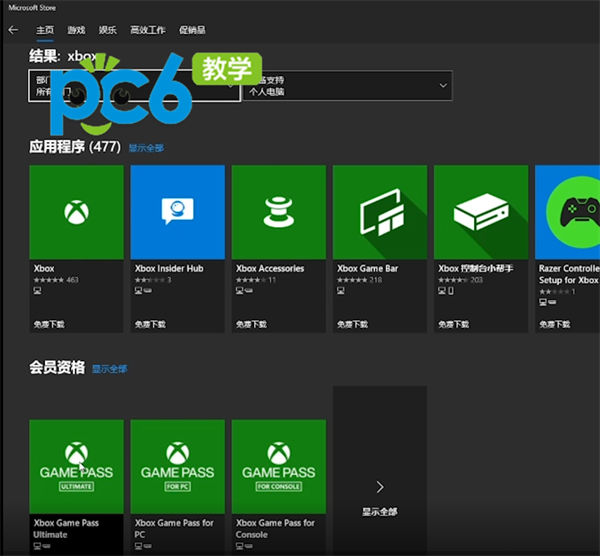The width and height of the screenshot is (600, 556).
Task: Switch to the 主页 tab
Action: [x=45, y=30]
